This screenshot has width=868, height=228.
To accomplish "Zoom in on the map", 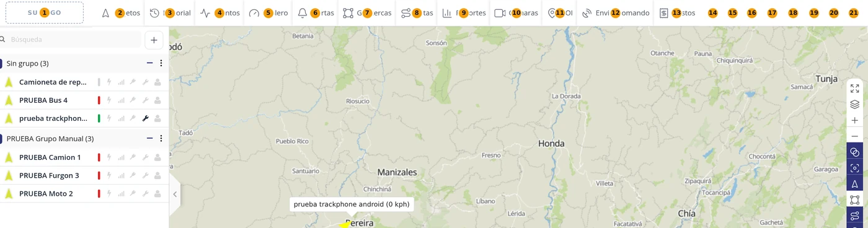I will 855,120.
